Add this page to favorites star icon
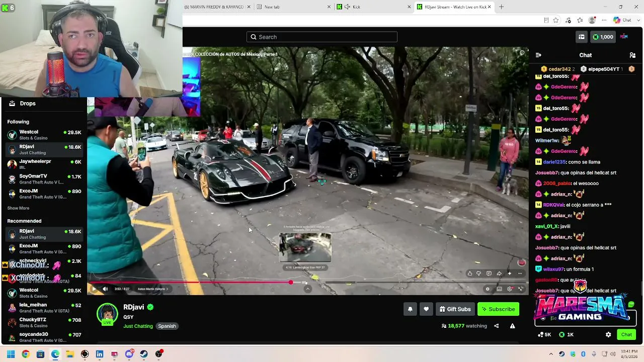This screenshot has height=362, width=644. pos(556,20)
